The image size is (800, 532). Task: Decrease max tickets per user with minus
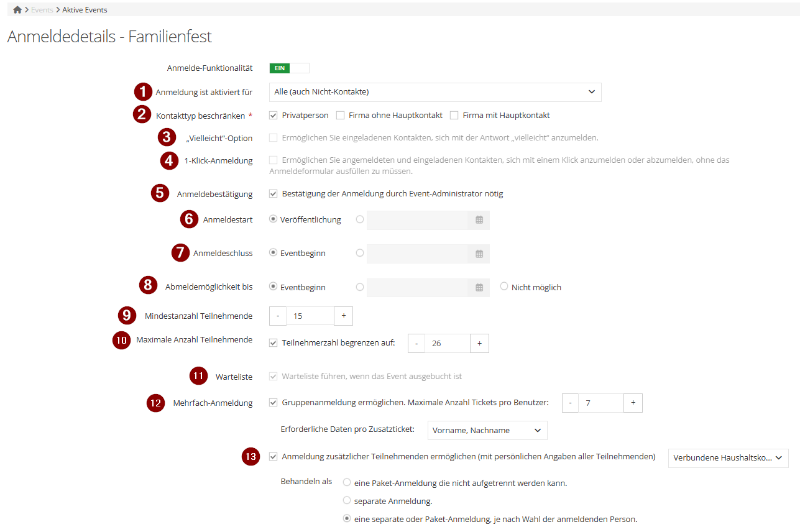(570, 403)
